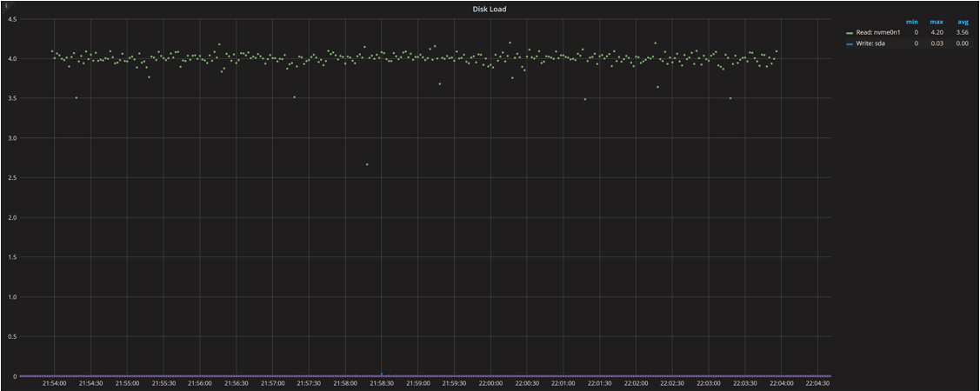The height and width of the screenshot is (391, 980).
Task: Click the 0.00 avg value for sda
Action: [962, 43]
